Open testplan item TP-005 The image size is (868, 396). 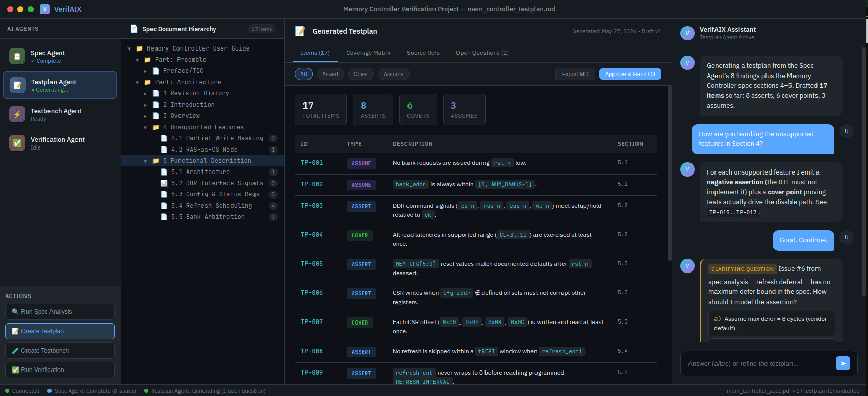pyautogui.click(x=476, y=268)
